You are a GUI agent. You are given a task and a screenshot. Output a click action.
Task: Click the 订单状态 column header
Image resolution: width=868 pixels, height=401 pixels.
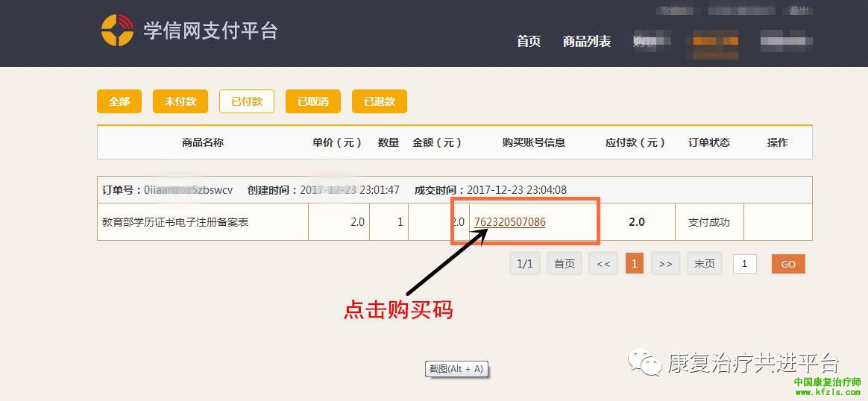tap(709, 142)
